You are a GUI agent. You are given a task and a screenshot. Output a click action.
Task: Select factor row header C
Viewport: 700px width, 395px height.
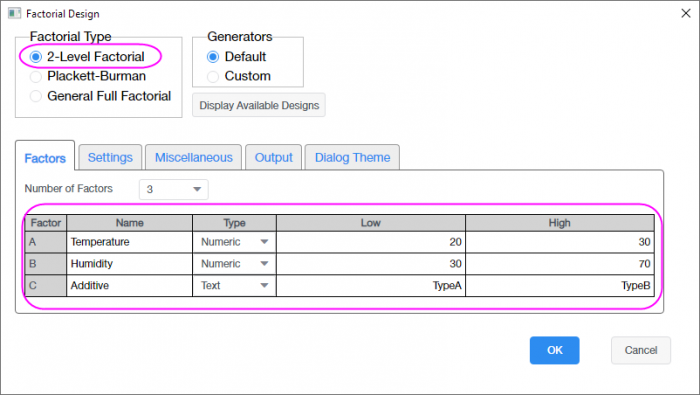(46, 286)
